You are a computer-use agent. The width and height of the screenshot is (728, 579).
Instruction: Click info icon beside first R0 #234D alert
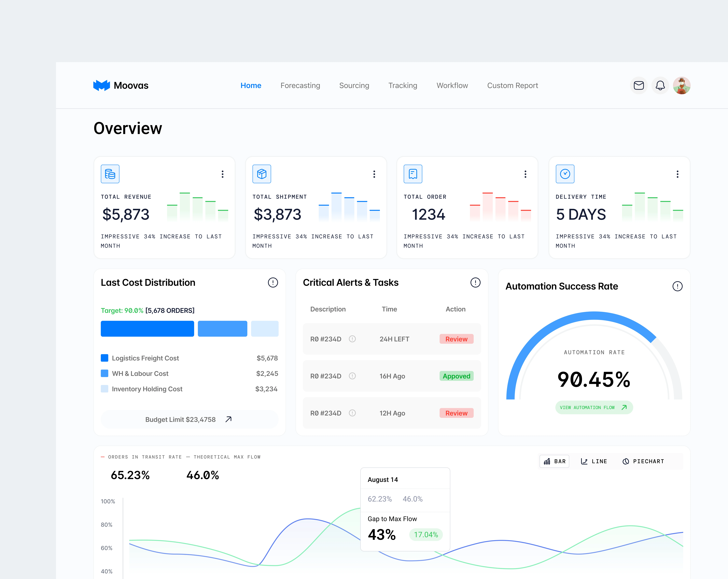pos(352,339)
